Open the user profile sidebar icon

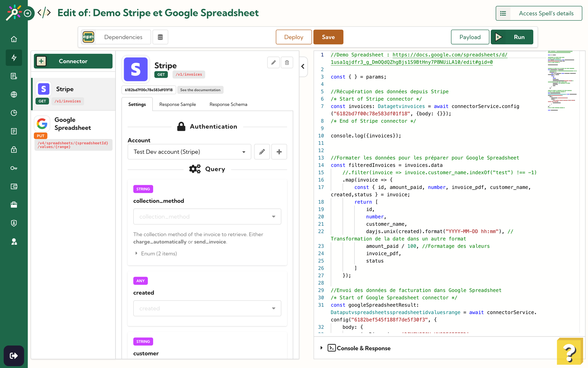coord(14,241)
